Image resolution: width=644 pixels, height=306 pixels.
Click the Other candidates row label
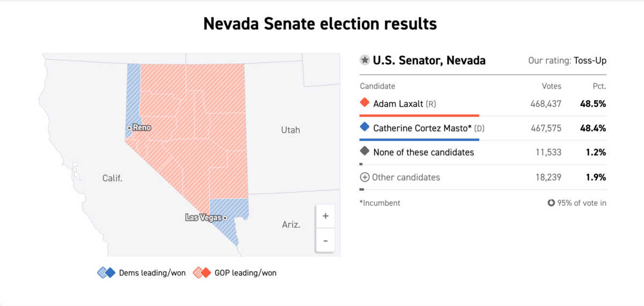[x=406, y=177]
